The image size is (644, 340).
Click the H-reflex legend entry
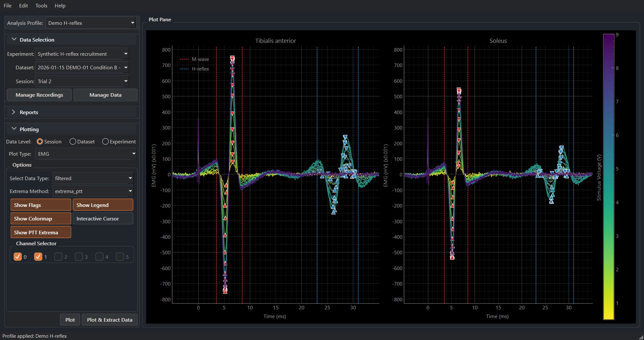194,69
